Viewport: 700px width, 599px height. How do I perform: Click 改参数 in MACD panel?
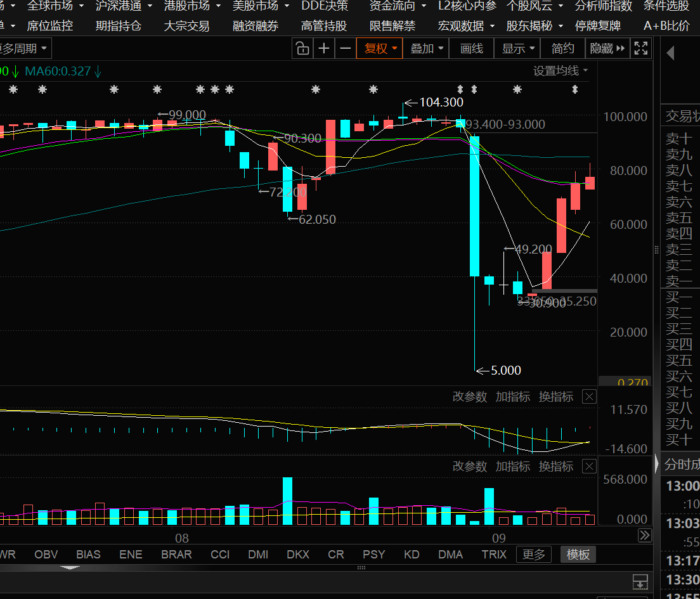tap(470, 397)
